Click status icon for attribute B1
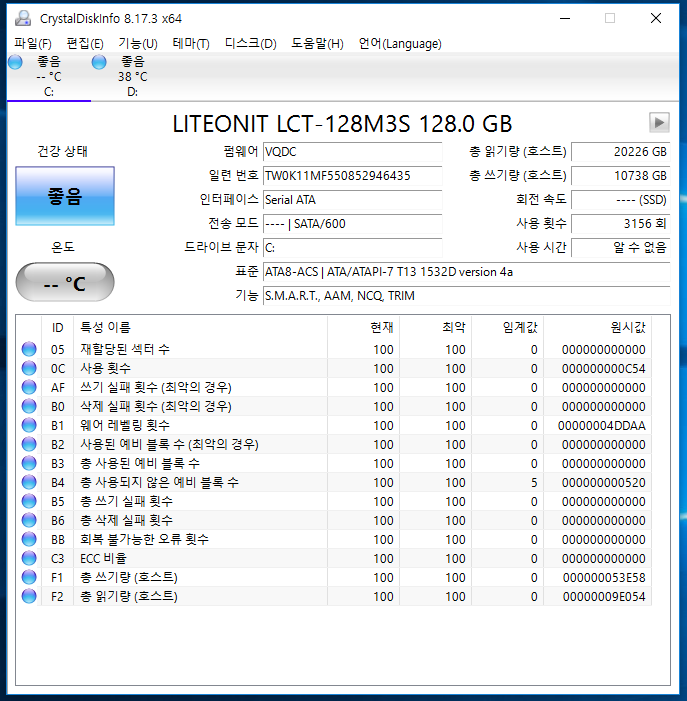687x701 pixels. pyautogui.click(x=29, y=425)
